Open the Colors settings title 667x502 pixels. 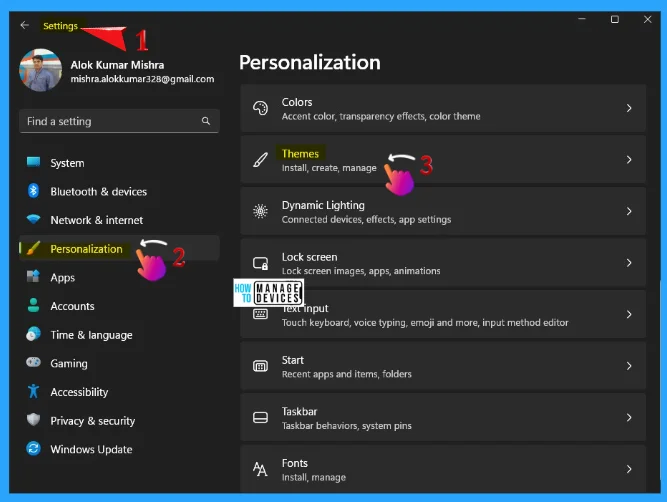click(x=297, y=102)
